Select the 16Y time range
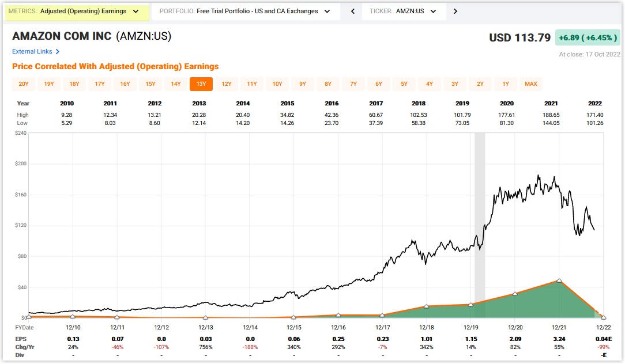625x364 pixels. tap(125, 84)
